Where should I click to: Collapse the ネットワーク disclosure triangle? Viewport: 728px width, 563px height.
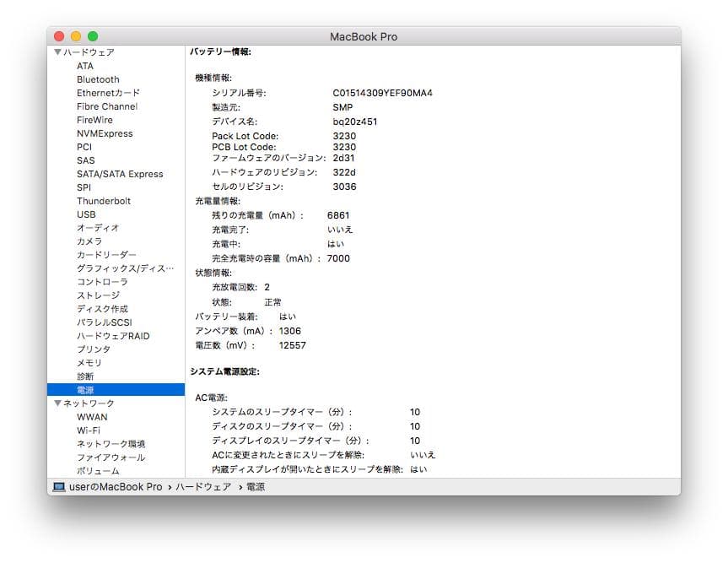click(x=57, y=403)
